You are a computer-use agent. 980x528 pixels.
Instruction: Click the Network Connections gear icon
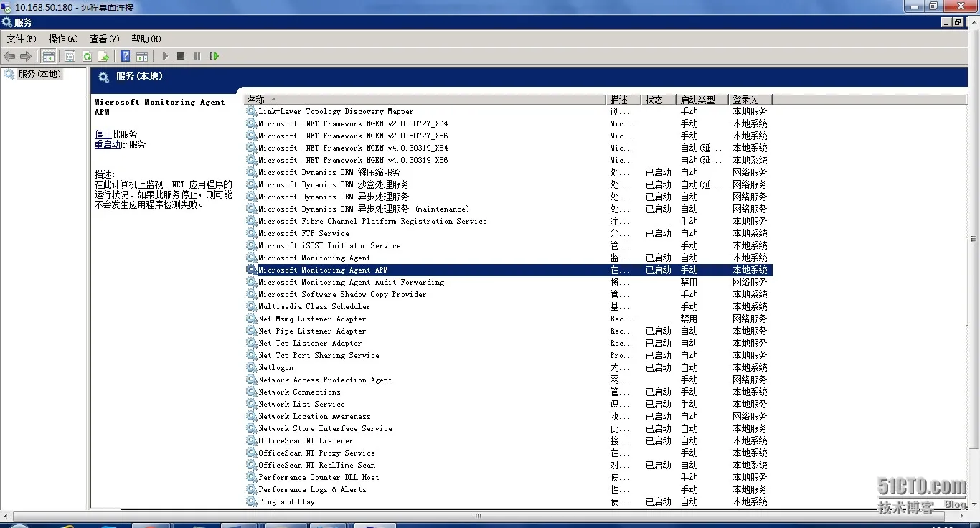[252, 392]
